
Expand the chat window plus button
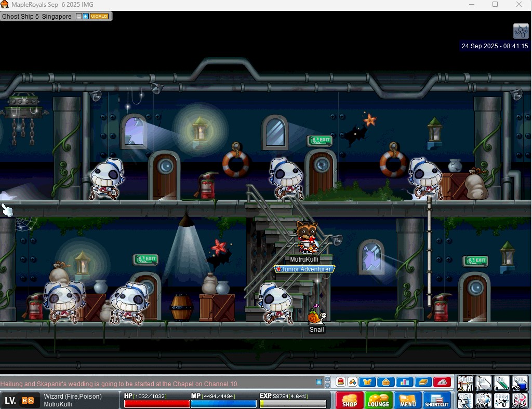pyautogui.click(x=319, y=382)
